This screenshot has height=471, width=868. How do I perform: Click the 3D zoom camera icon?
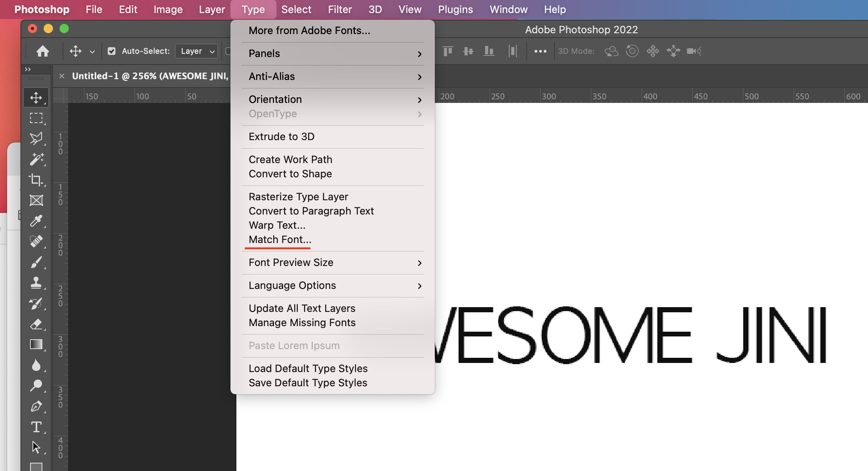(694, 51)
